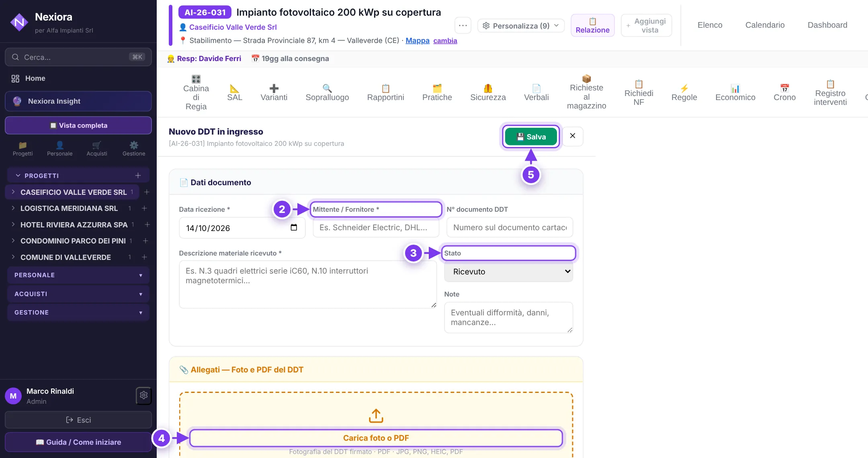Click plus icon beside LOGISTICA MERIDIANA SRL
868x458 pixels.
[144, 208]
